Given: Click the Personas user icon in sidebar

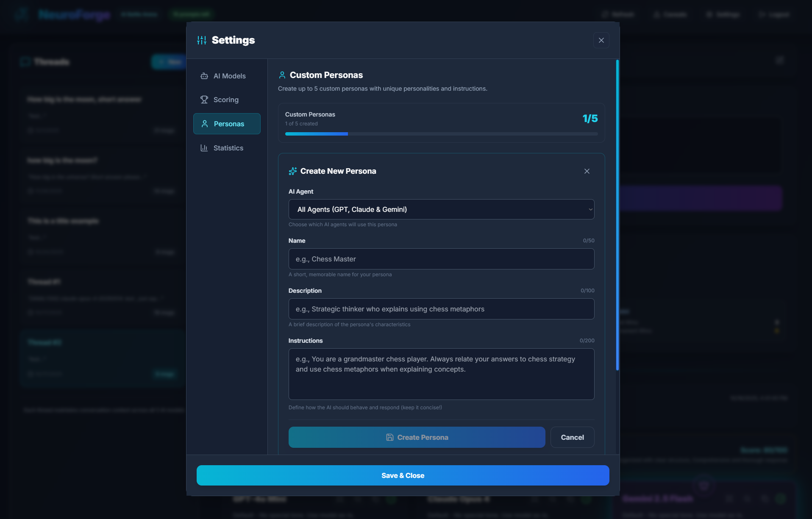Looking at the screenshot, I should pos(205,124).
